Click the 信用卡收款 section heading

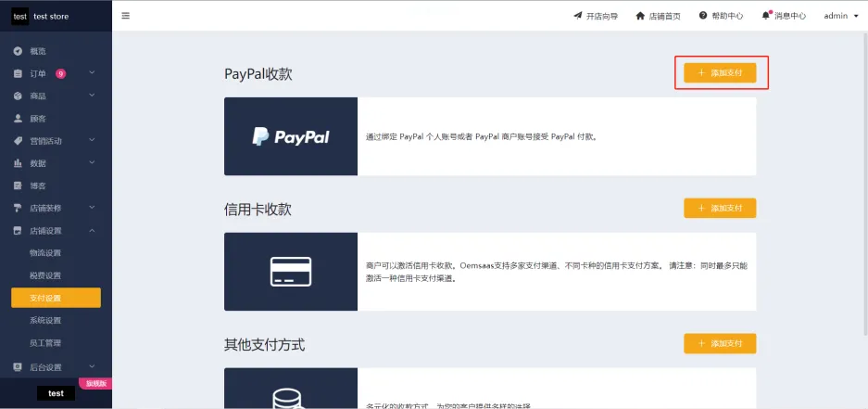258,210
